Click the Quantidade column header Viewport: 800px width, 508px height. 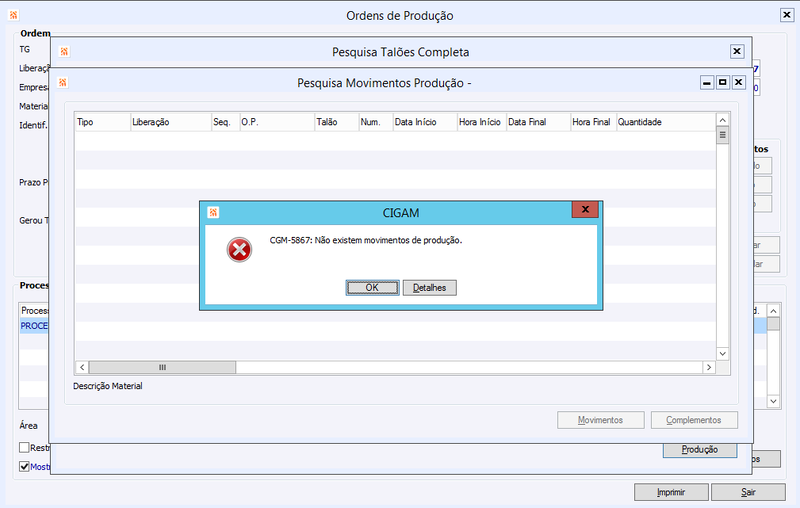(x=666, y=122)
